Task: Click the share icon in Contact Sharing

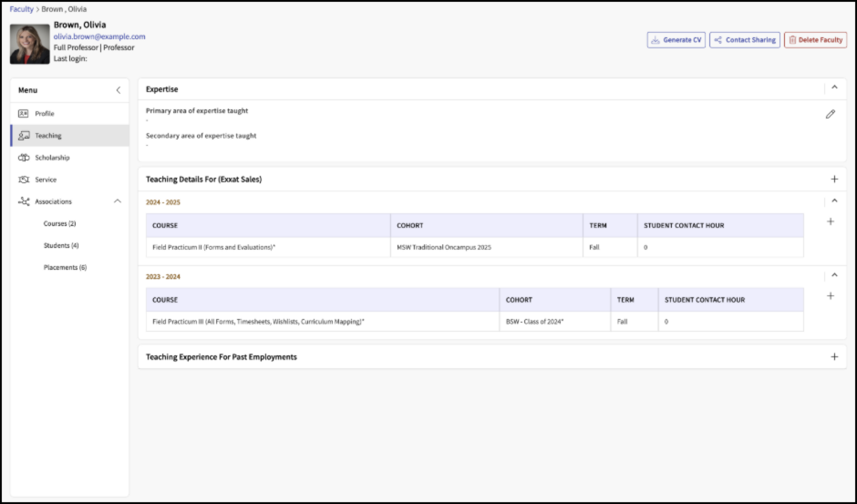Action: click(x=718, y=40)
